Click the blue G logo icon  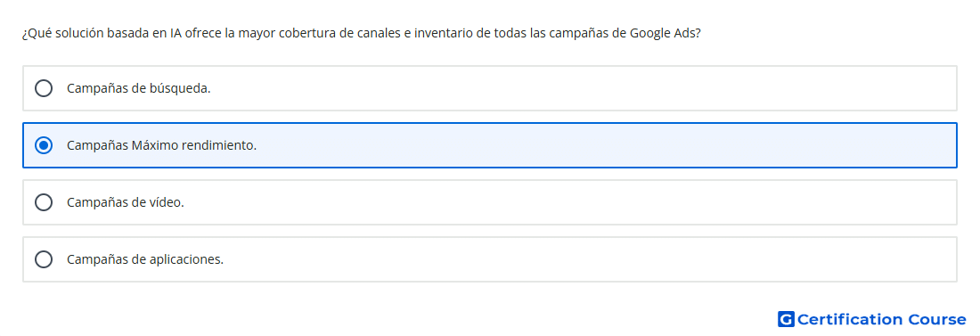(x=786, y=319)
